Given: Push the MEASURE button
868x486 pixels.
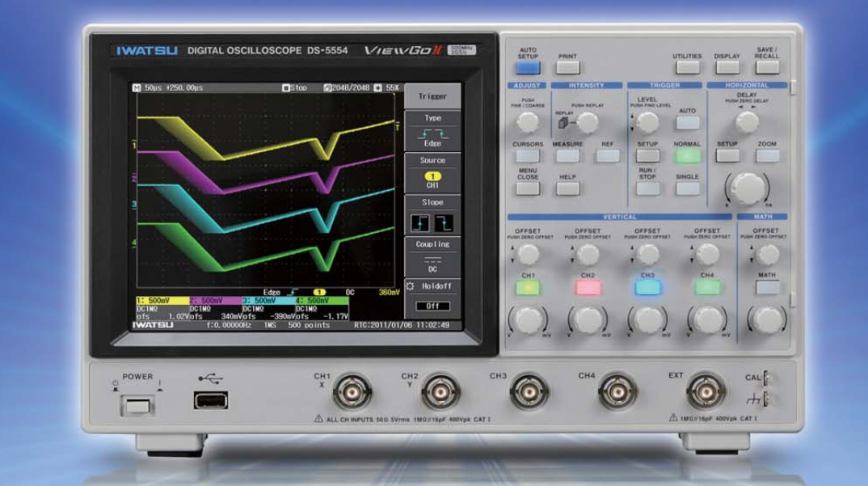Looking at the screenshot, I should 567,156.
